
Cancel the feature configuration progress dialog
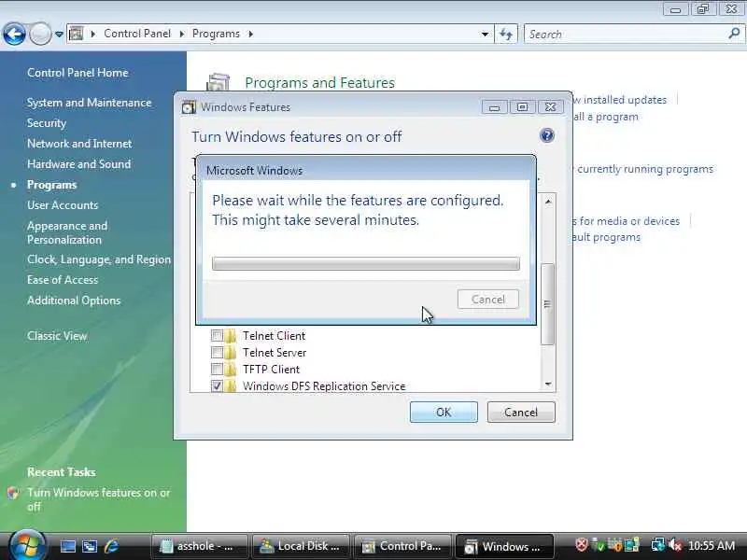(487, 299)
